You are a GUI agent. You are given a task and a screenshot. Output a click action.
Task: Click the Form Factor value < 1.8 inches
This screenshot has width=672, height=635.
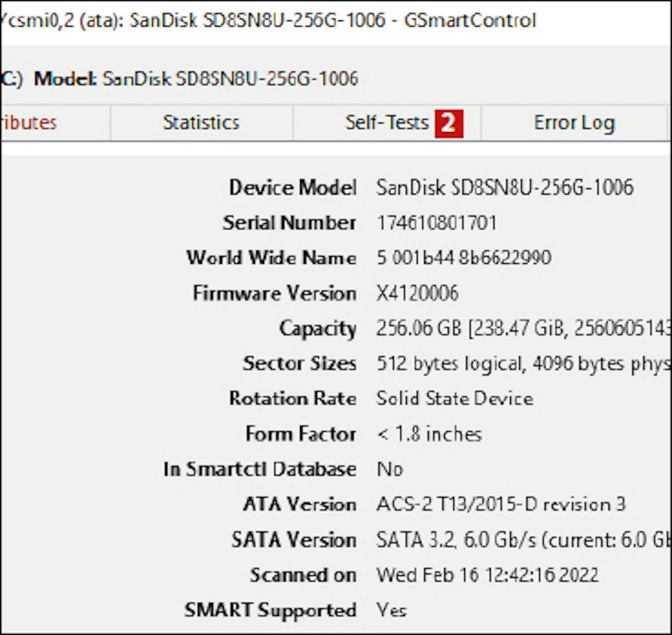[x=429, y=434]
